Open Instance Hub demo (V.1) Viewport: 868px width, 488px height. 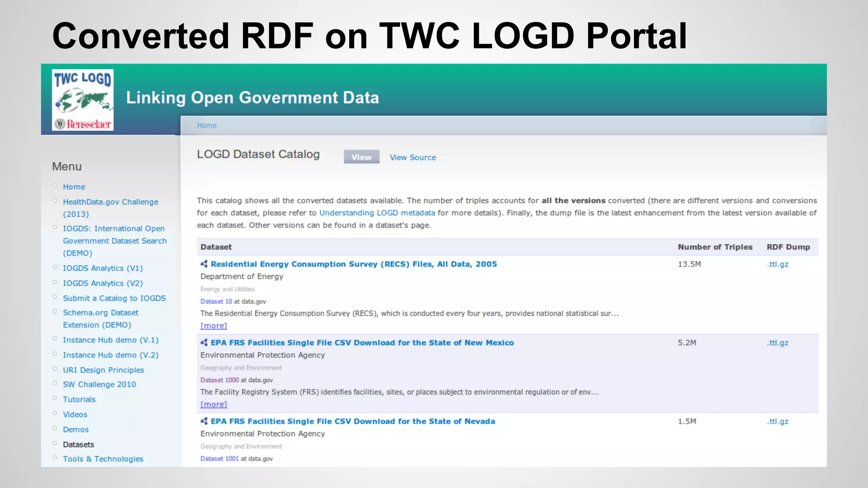coord(111,340)
